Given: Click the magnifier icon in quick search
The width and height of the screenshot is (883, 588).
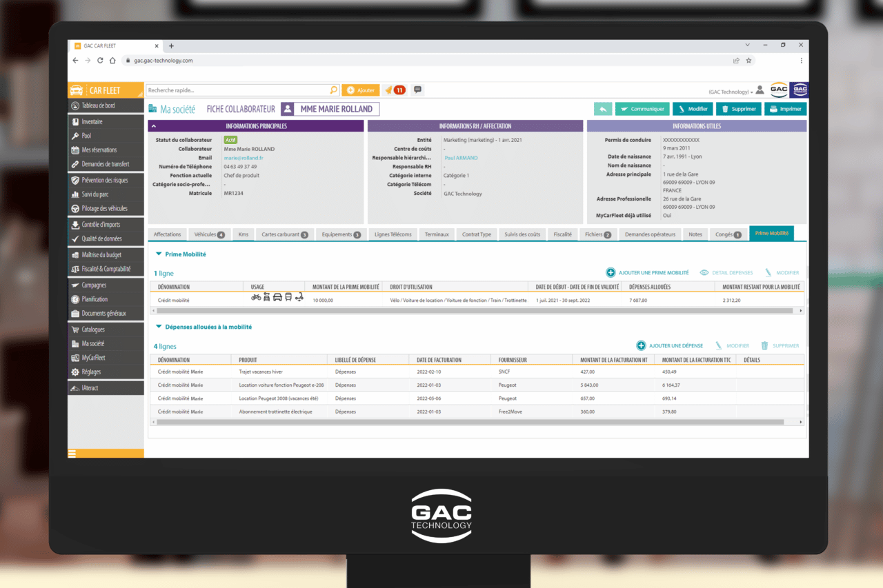Looking at the screenshot, I should pyautogui.click(x=334, y=90).
